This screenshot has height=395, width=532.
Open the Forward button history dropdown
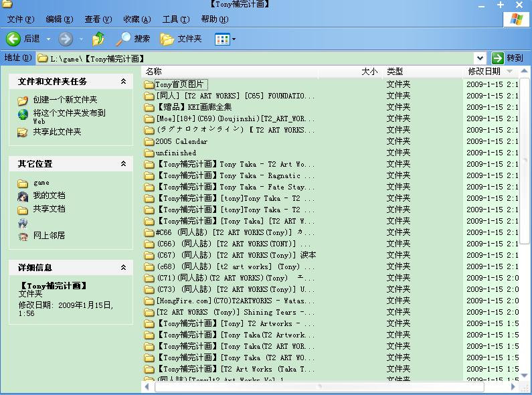(x=81, y=39)
